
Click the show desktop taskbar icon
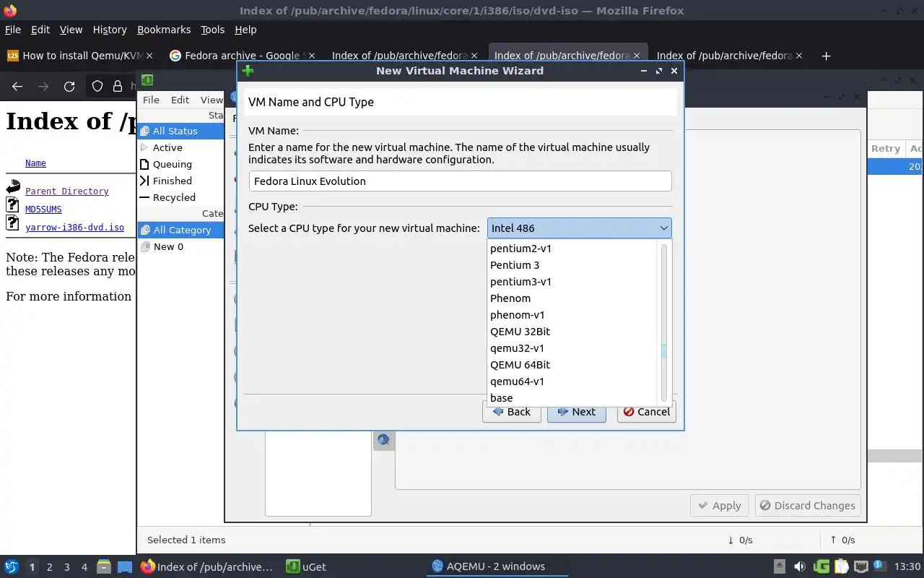click(x=125, y=566)
